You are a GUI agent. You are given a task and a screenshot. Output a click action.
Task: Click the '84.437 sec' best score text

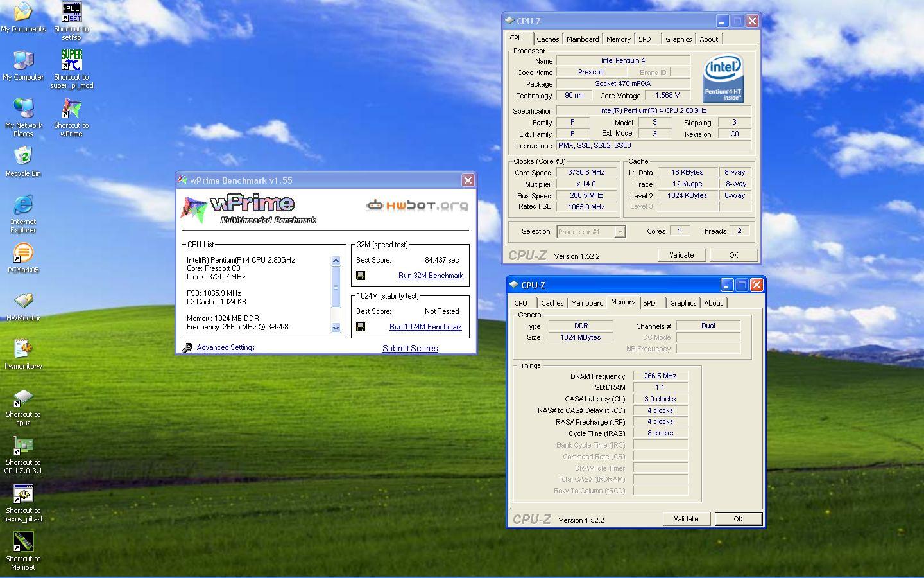click(x=442, y=260)
